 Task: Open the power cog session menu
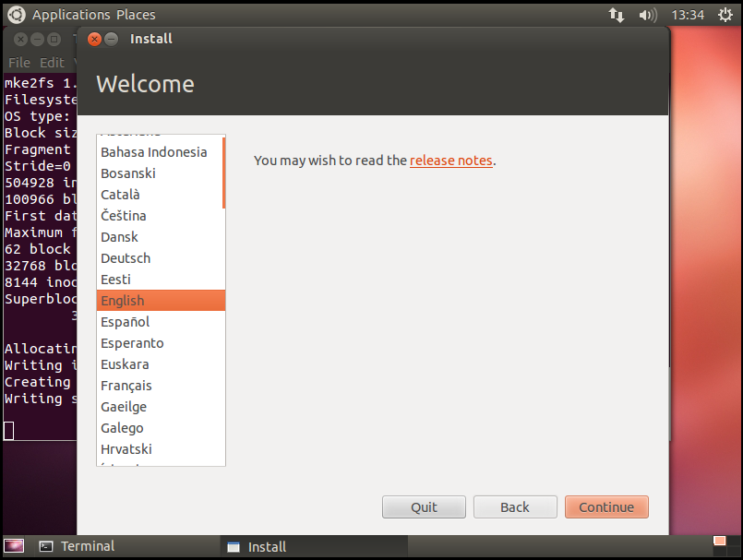pyautogui.click(x=725, y=15)
